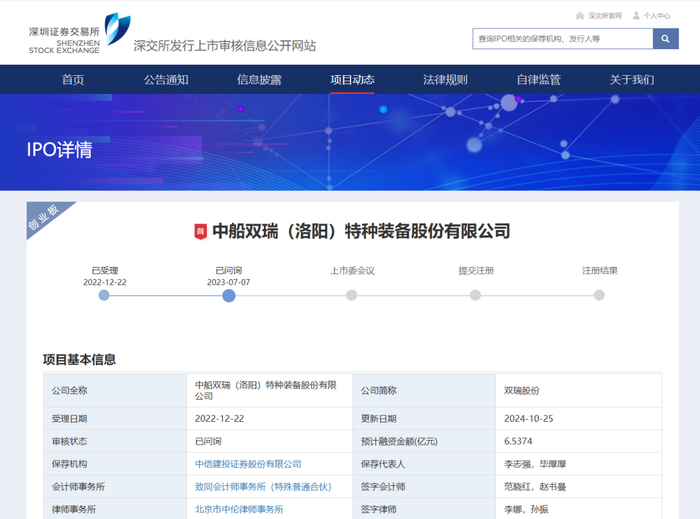Click the red 首 badge beside company title
The width and height of the screenshot is (700, 519).
[200, 232]
